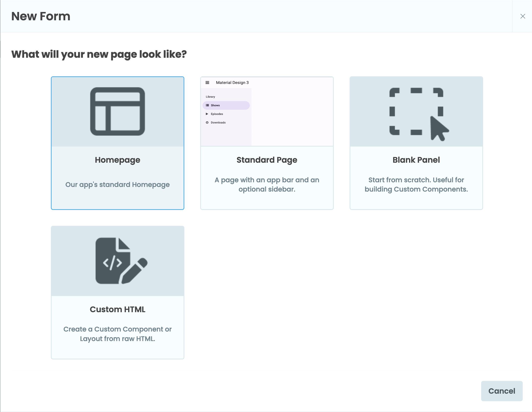
Task: Click the Material Design 3 app bar title
Action: [232, 82]
